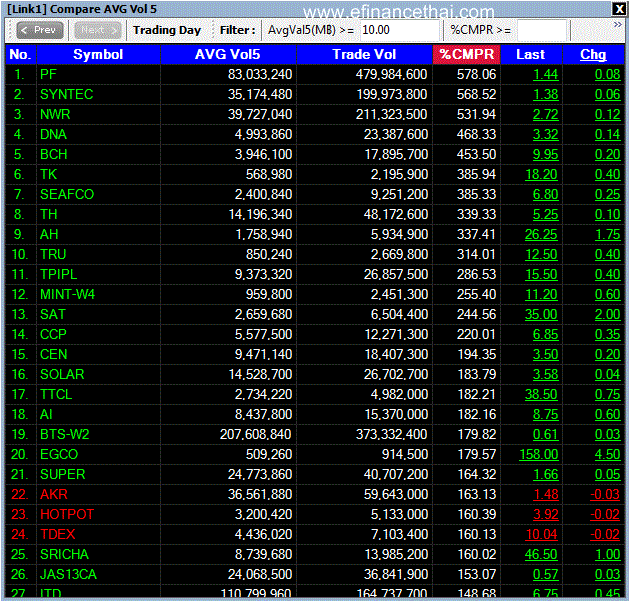This screenshot has width=630, height=602.
Task: Select symbol SYNTEC
Action: 66,94
